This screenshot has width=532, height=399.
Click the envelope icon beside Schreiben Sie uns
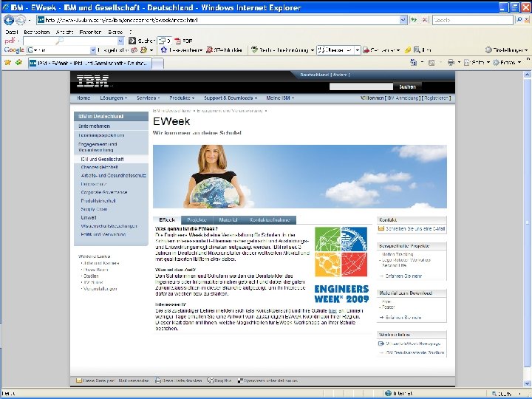tap(381, 228)
